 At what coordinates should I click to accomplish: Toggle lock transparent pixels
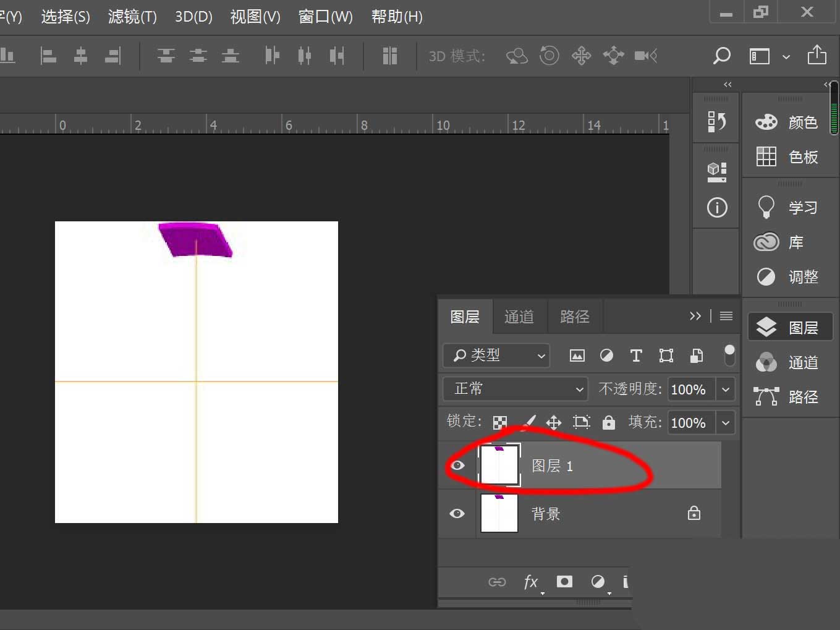pyautogui.click(x=500, y=422)
